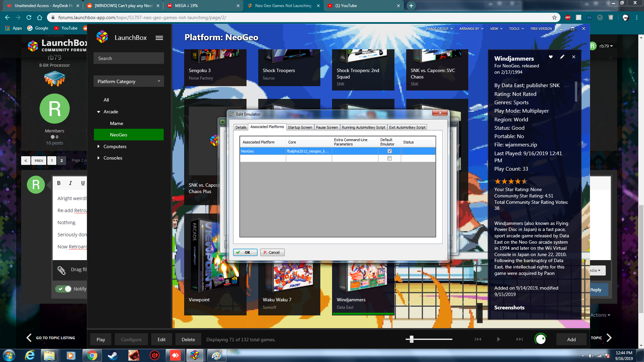Open Internet Explorer from the taskbar
Screen dimensions: 644x362
(x=30, y=355)
